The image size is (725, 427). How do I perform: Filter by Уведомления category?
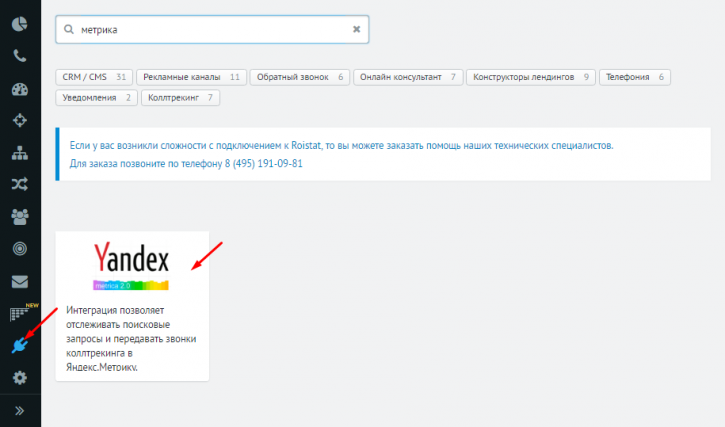coord(96,98)
